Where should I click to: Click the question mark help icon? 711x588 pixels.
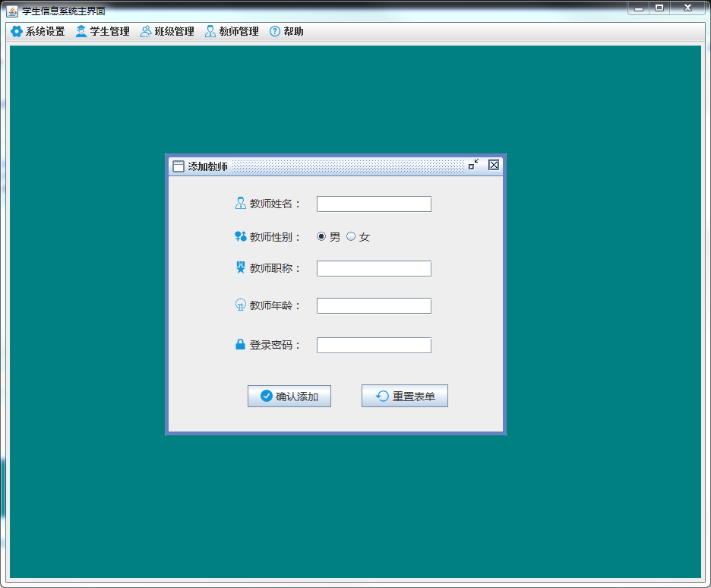point(275,32)
